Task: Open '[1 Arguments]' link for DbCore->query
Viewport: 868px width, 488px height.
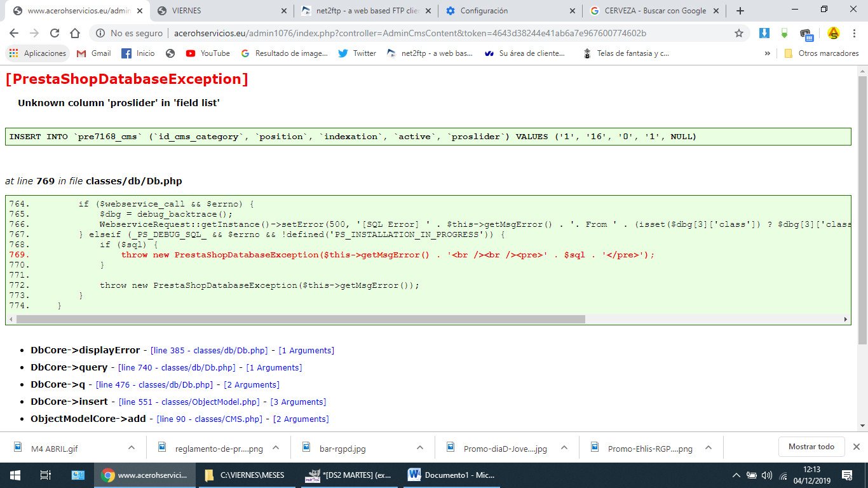Action: 274,368
